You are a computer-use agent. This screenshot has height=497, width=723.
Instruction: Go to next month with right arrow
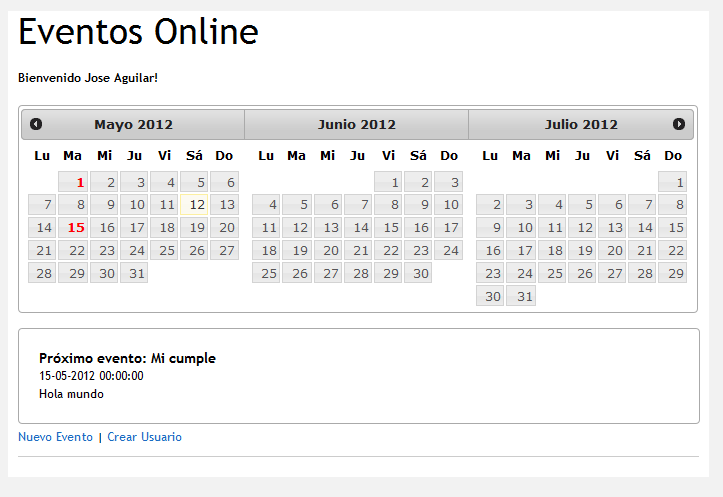(x=678, y=124)
